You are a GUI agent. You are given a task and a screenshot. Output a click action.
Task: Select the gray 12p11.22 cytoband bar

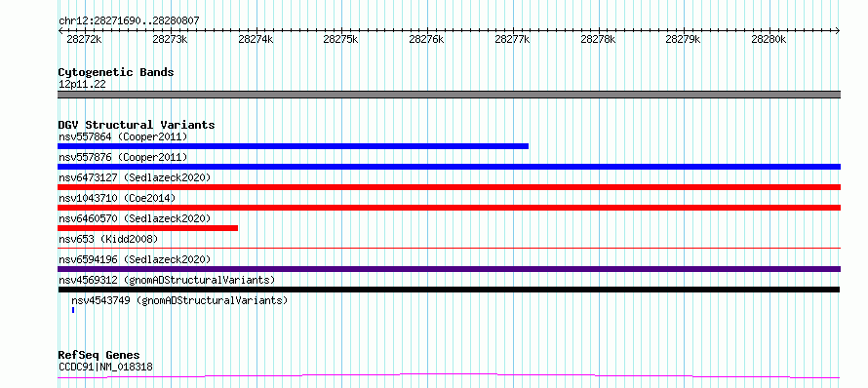449,95
